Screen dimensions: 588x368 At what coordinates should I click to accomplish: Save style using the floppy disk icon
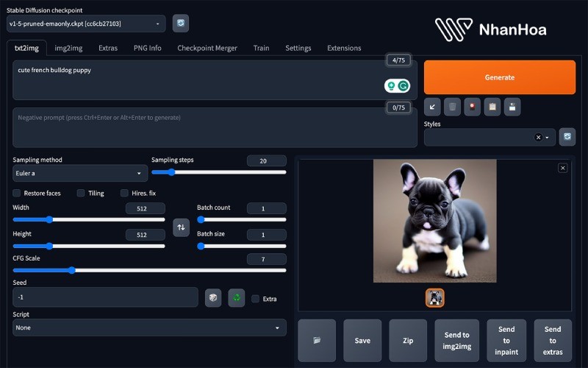tap(512, 107)
